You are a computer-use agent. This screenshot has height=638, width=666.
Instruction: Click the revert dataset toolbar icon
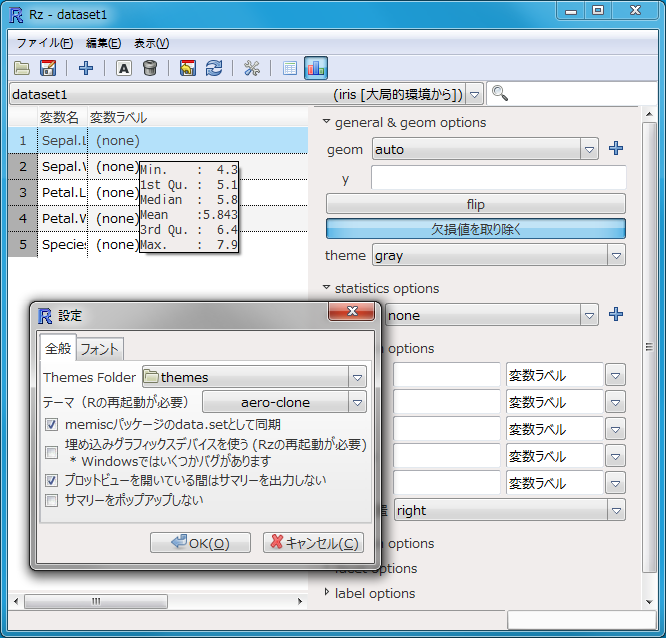pos(188,68)
